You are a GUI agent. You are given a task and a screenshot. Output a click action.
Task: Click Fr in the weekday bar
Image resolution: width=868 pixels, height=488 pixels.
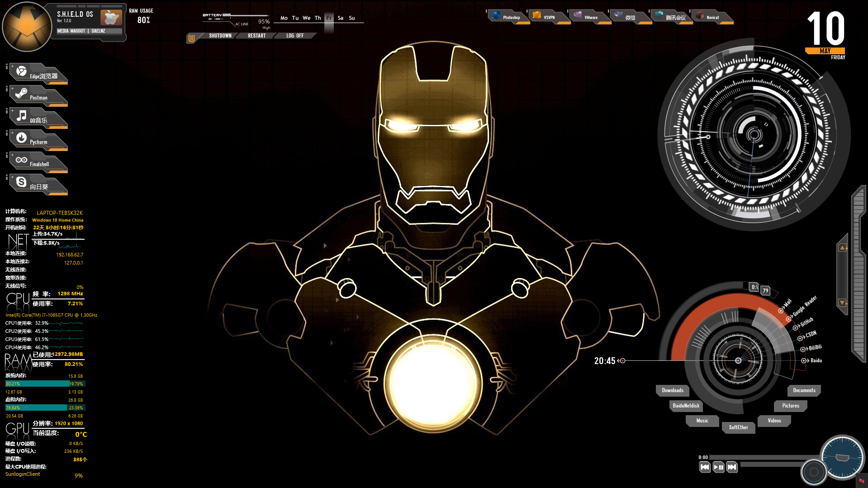tap(329, 18)
